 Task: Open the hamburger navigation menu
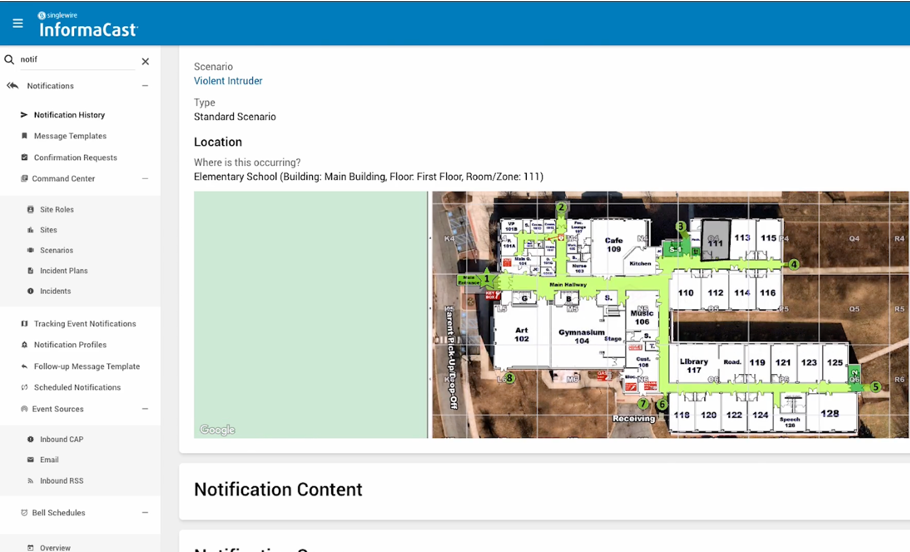pos(18,23)
